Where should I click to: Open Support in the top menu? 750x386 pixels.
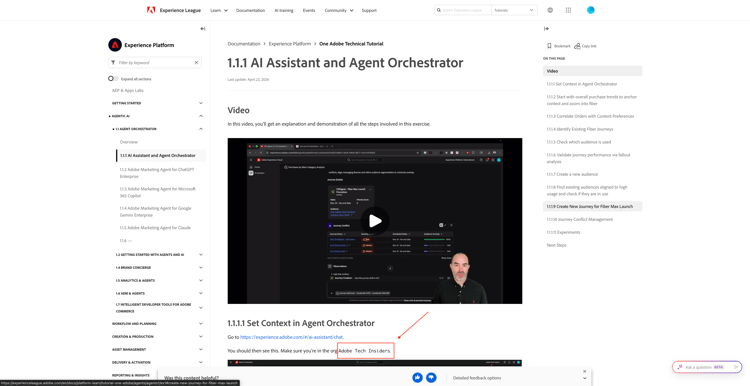pos(369,10)
